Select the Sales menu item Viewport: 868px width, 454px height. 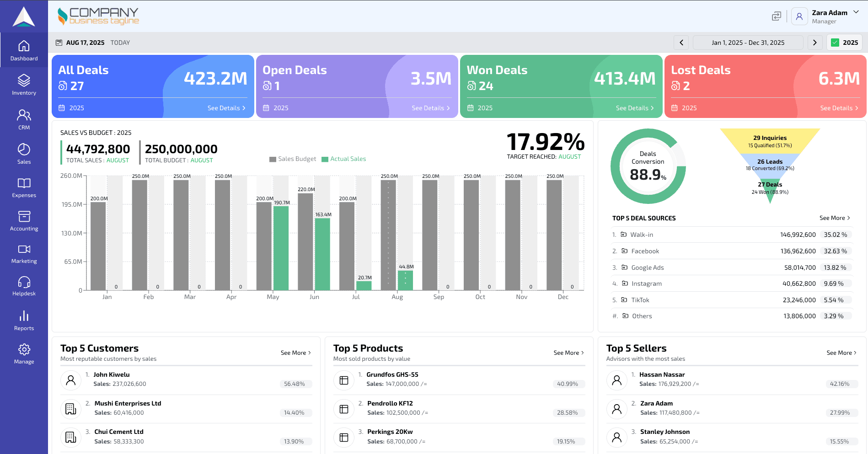pos(24,154)
